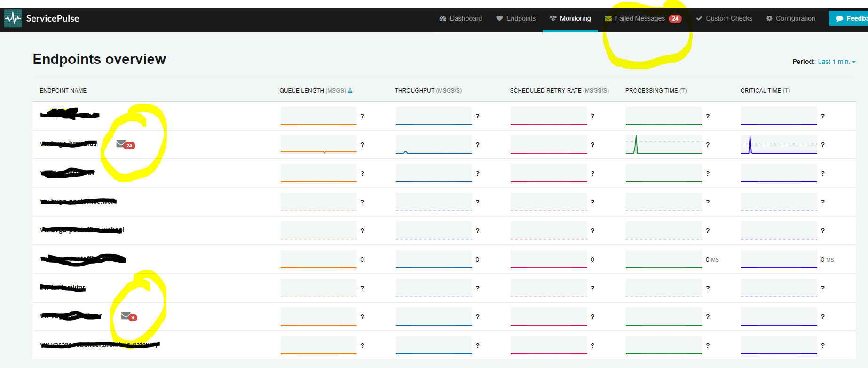
Task: Click the flask icon beside Queue Length
Action: (x=350, y=91)
